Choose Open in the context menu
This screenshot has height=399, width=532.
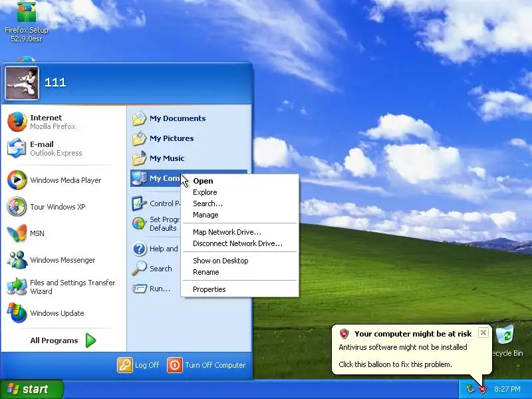(240, 181)
